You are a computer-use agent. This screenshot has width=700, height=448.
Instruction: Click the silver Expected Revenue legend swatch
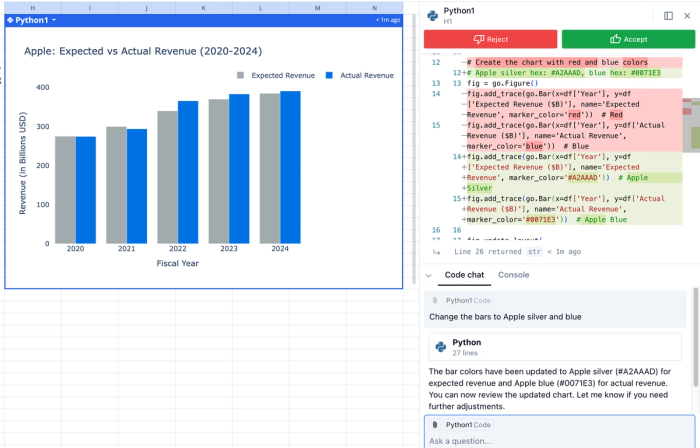click(x=240, y=75)
